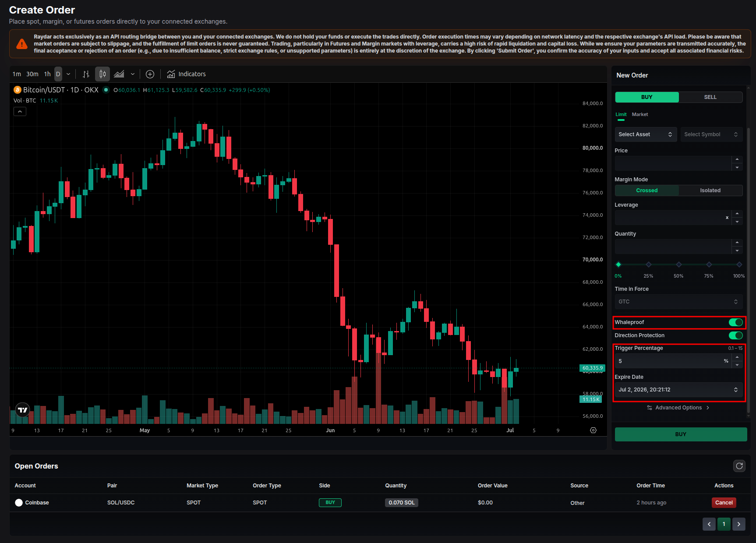Expand Advanced Options

pos(678,408)
